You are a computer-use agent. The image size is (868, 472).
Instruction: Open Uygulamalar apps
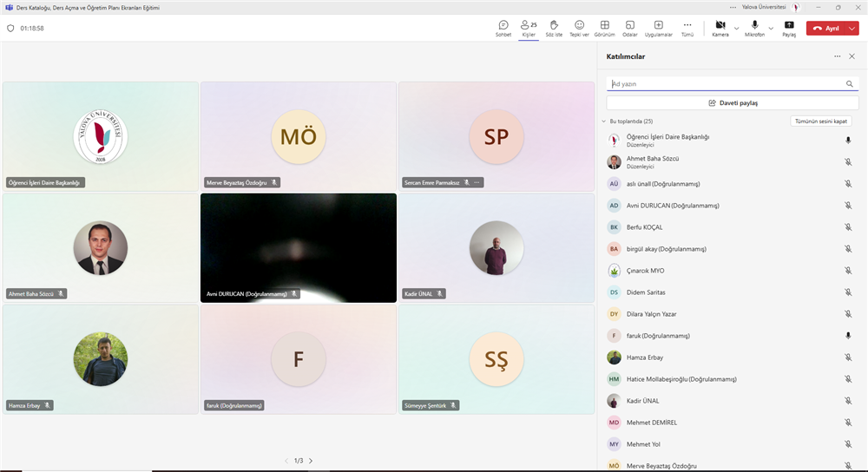point(658,29)
